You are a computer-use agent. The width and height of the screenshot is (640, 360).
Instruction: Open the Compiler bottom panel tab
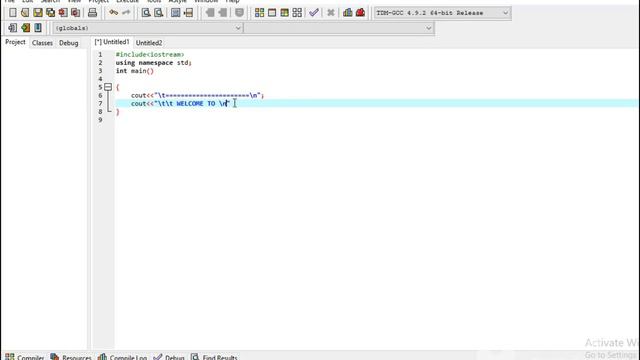tap(24, 357)
